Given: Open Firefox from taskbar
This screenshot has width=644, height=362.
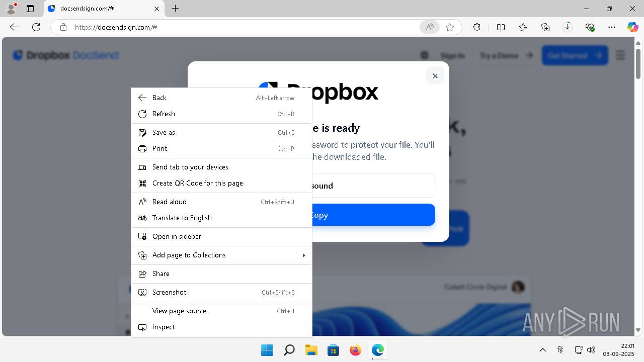Looking at the screenshot, I should coord(355,350).
